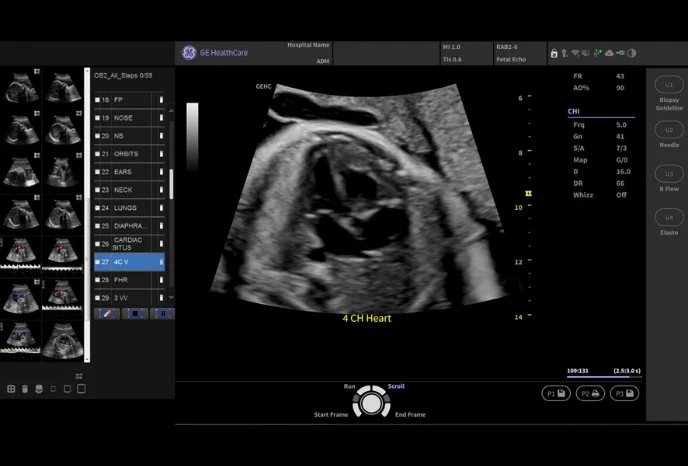
Task: Select the 22 EARS protocol step
Action: (124, 172)
